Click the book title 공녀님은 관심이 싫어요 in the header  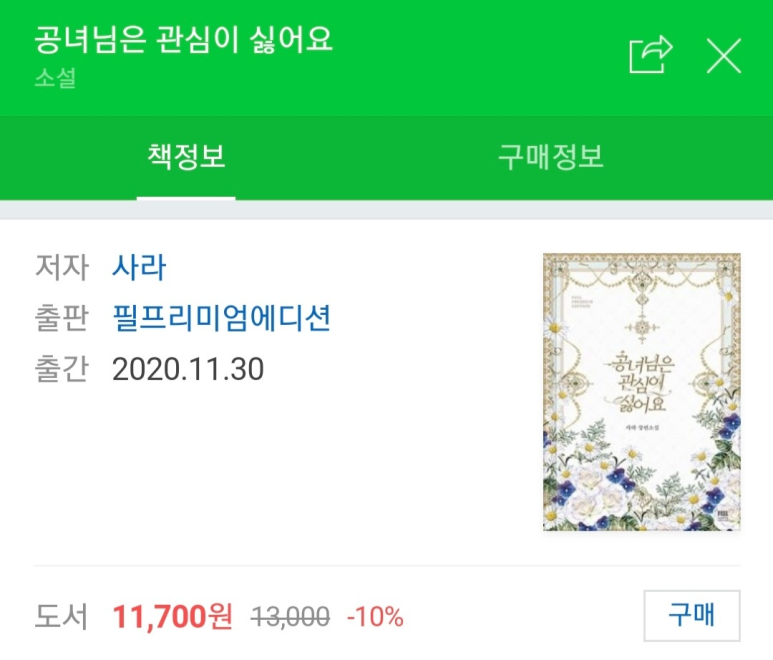183,40
